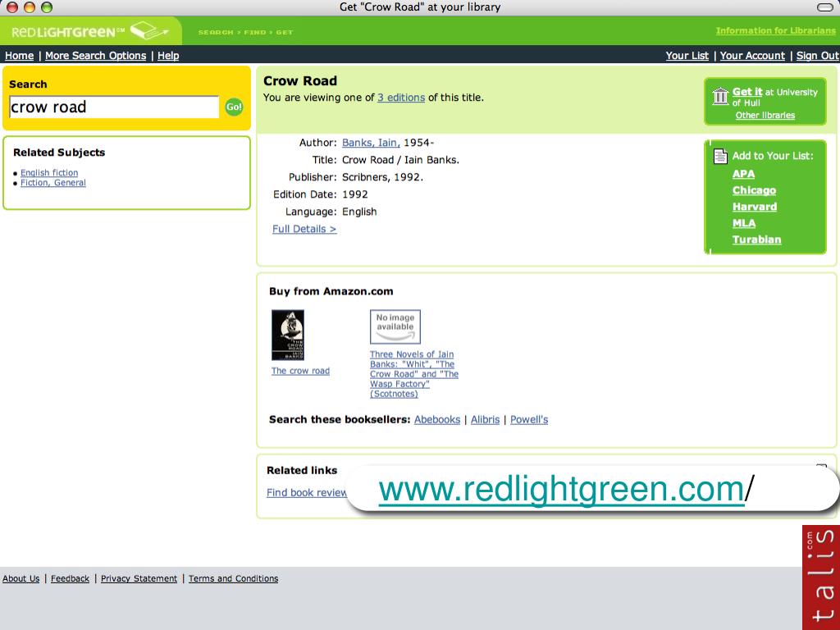Open Information for Librarians link

[775, 31]
